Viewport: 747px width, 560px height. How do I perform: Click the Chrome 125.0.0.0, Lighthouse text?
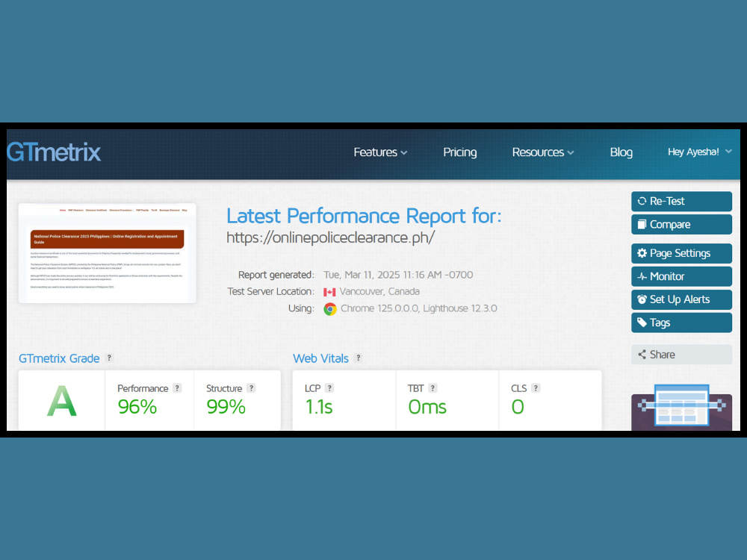coord(419,308)
